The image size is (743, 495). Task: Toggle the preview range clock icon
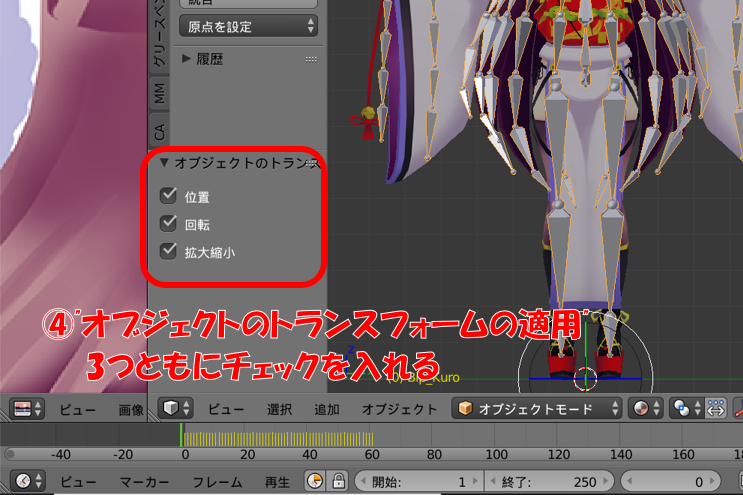click(x=315, y=481)
